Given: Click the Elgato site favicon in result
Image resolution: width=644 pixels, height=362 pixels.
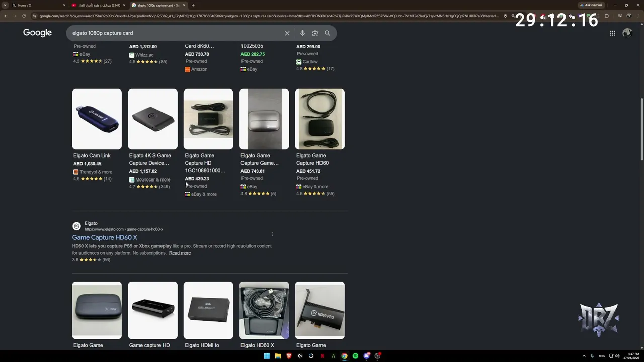Looking at the screenshot, I should click(76, 226).
